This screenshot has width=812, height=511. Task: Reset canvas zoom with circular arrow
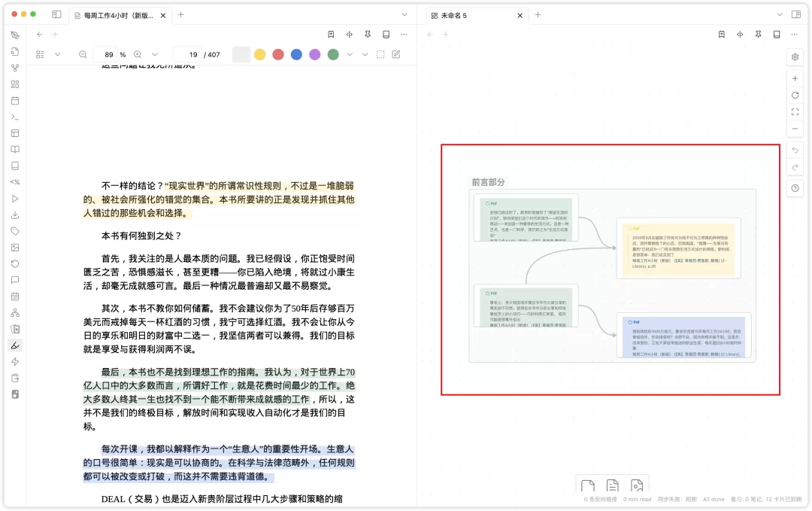coord(795,96)
